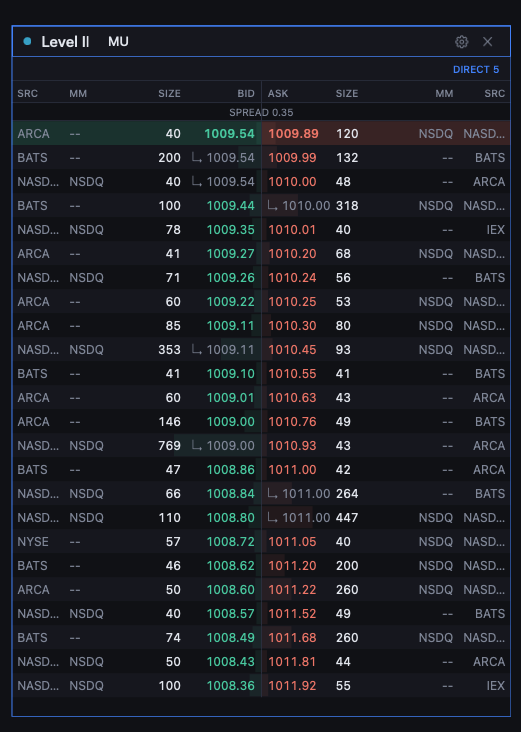The height and width of the screenshot is (732, 521).
Task: Click the ask-side SRC column header
Action: tap(494, 93)
